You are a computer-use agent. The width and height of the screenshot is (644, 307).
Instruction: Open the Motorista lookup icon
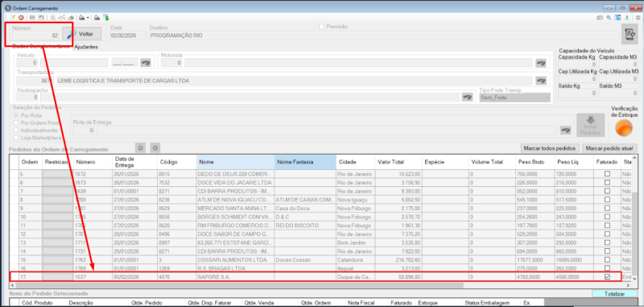[x=541, y=63]
